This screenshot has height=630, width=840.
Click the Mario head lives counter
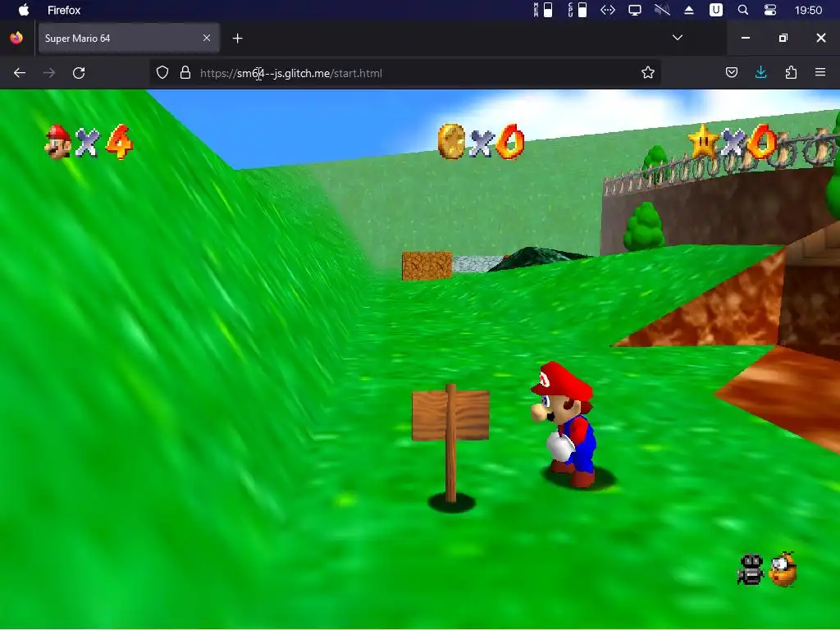58,142
